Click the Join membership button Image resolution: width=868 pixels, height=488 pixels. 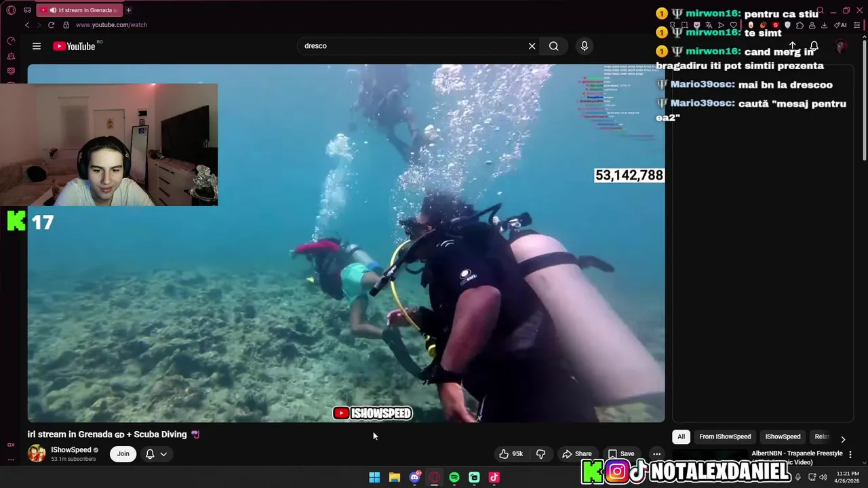click(x=123, y=453)
